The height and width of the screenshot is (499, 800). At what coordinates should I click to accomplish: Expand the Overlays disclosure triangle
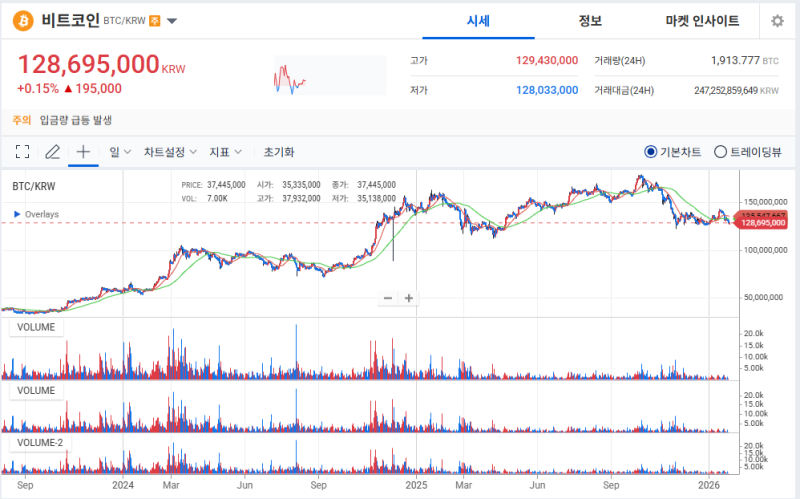pos(17,214)
